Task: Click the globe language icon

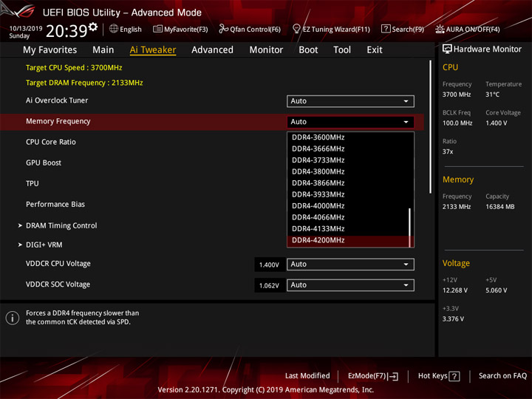Action: 114,29
